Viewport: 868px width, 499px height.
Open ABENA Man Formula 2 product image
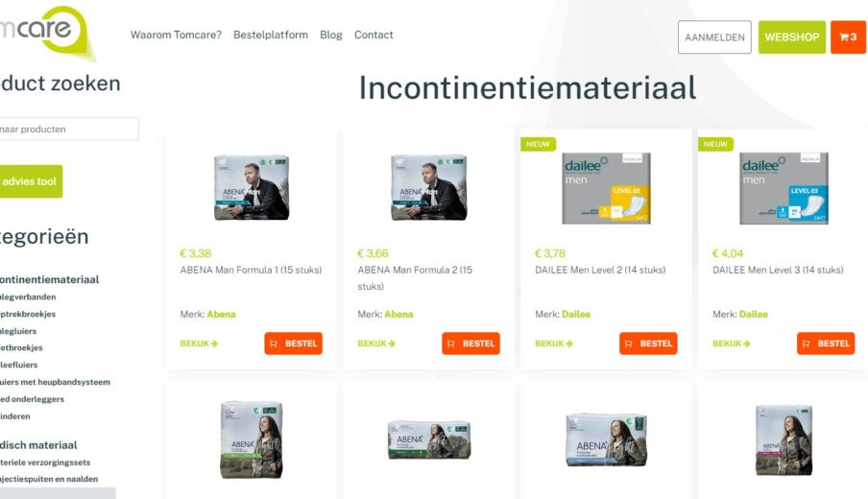point(429,187)
